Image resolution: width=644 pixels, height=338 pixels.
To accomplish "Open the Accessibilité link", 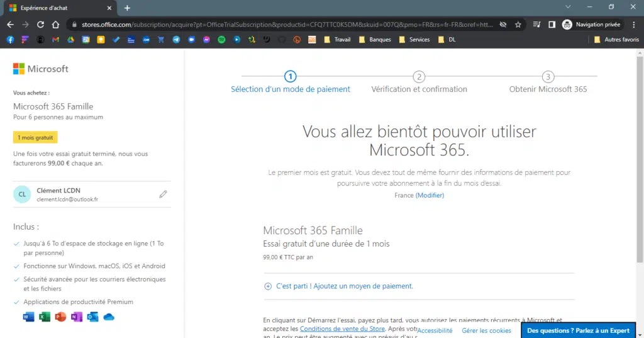I will (435, 330).
